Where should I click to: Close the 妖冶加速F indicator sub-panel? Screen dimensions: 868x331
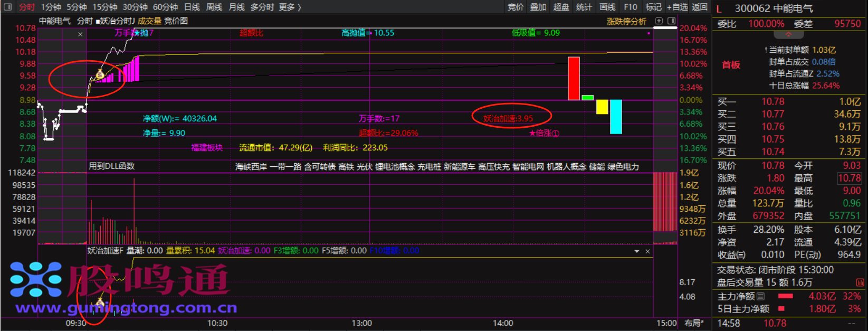click(647, 251)
